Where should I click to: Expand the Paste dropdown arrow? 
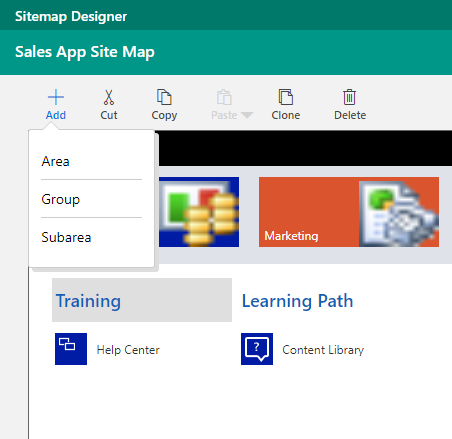[247, 115]
